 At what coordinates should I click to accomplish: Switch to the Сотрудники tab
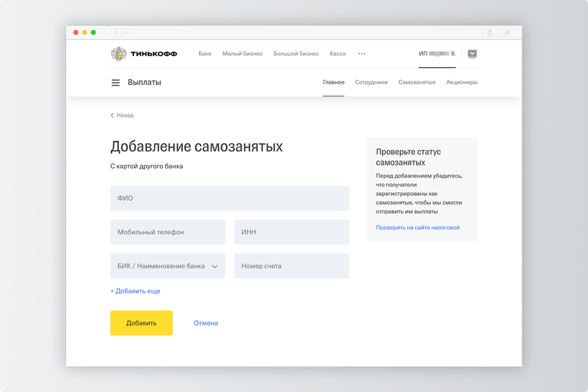[371, 82]
